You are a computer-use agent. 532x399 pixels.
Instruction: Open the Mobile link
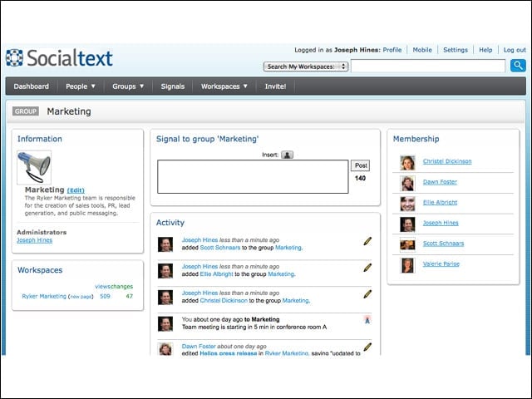point(422,50)
